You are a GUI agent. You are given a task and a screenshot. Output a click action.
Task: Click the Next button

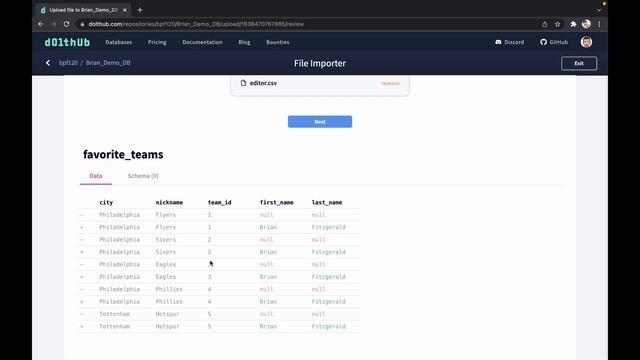(x=320, y=122)
